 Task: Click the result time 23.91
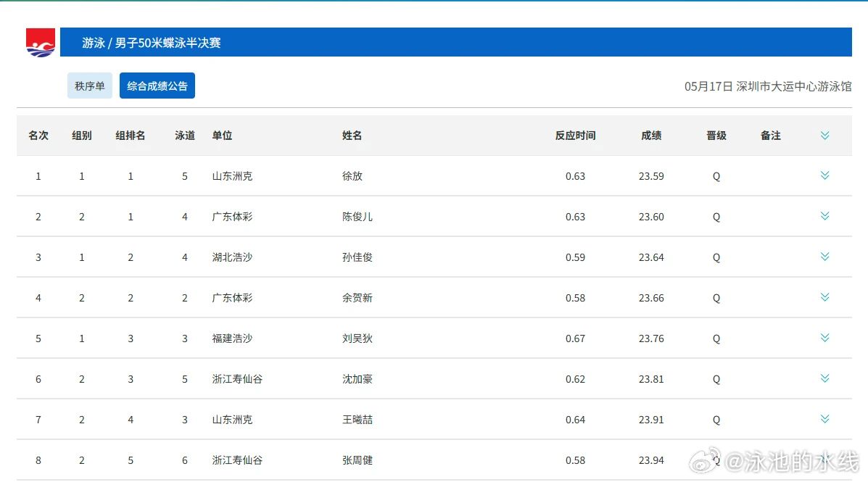point(652,420)
